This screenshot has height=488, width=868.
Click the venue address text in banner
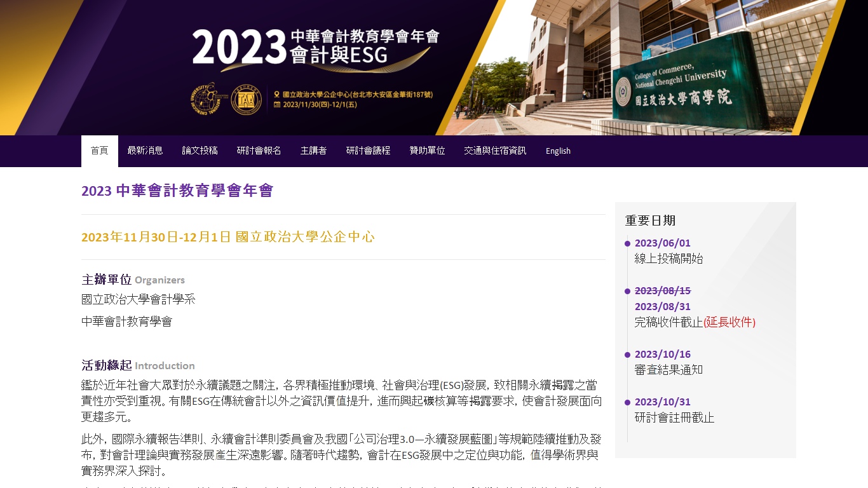(358, 94)
